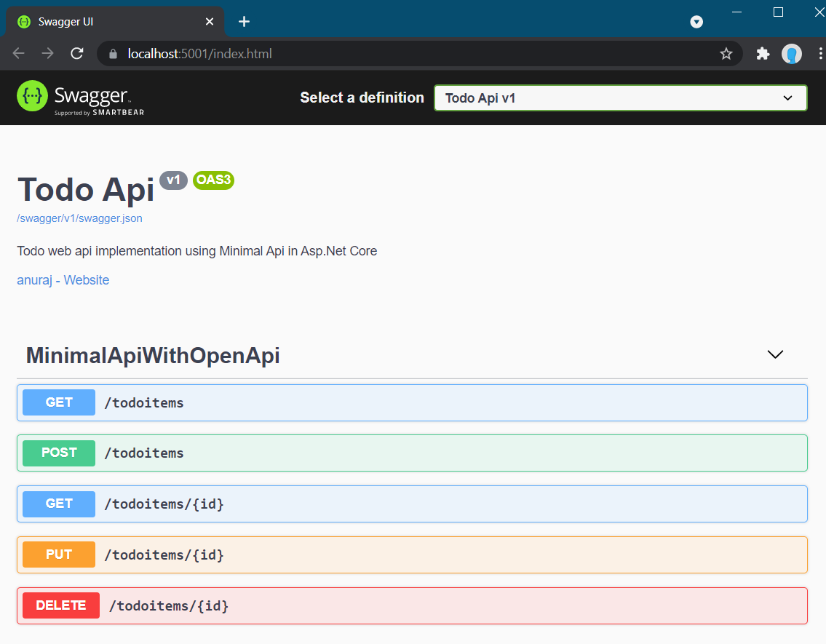Image resolution: width=826 pixels, height=644 pixels.
Task: Maximize the browser window
Action: pyautogui.click(x=778, y=12)
